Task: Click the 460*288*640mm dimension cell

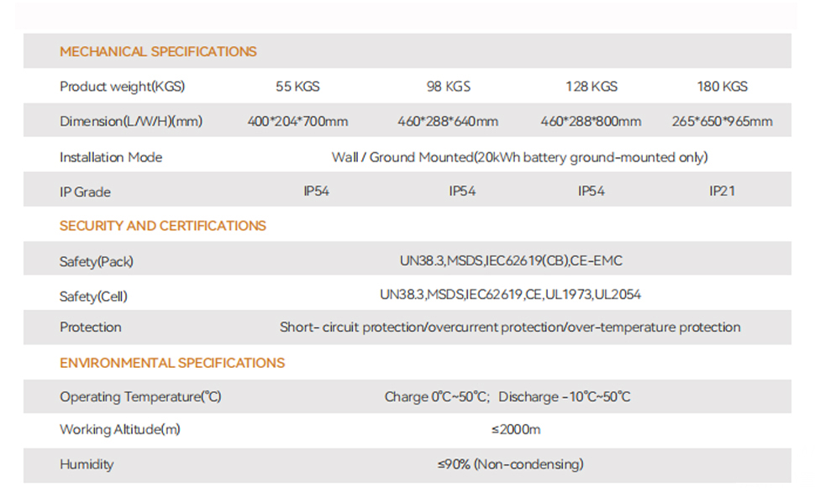Action: (448, 122)
